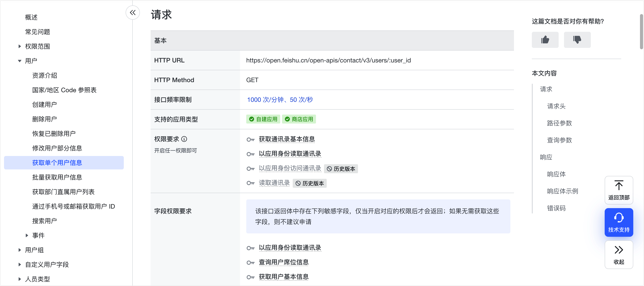This screenshot has width=644, height=286.
Task: Expand the 事件 sidebar item
Action: pos(27,235)
